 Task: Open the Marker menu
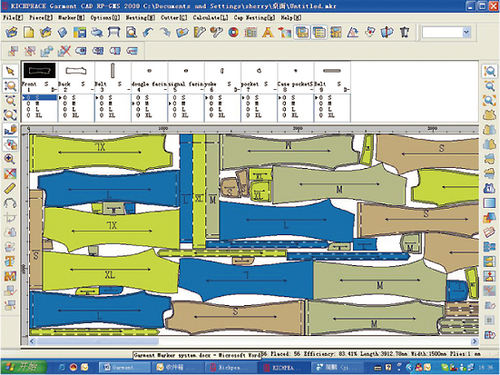pyautogui.click(x=71, y=18)
